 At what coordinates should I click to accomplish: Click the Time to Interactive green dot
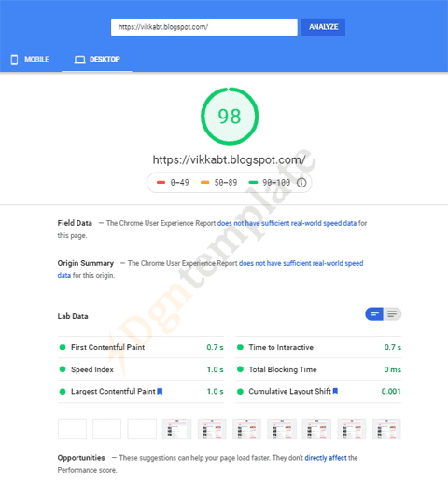click(x=240, y=347)
